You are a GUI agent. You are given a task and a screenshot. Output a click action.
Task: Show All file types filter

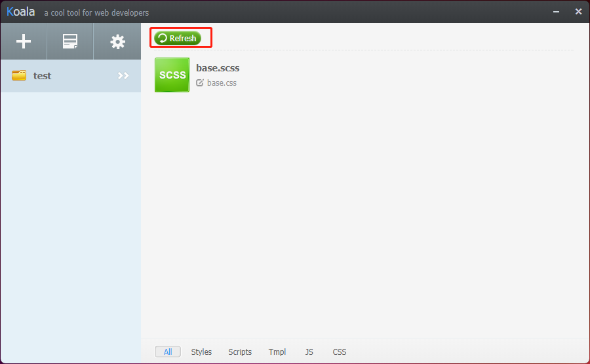[168, 352]
